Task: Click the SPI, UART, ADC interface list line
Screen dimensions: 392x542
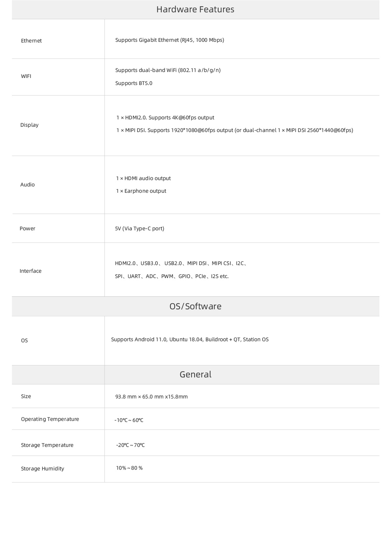Action: click(x=172, y=276)
